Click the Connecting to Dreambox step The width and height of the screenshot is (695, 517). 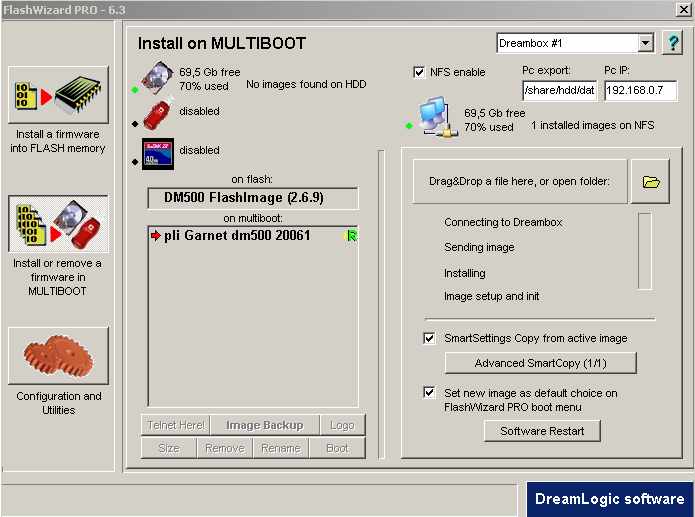(503, 222)
